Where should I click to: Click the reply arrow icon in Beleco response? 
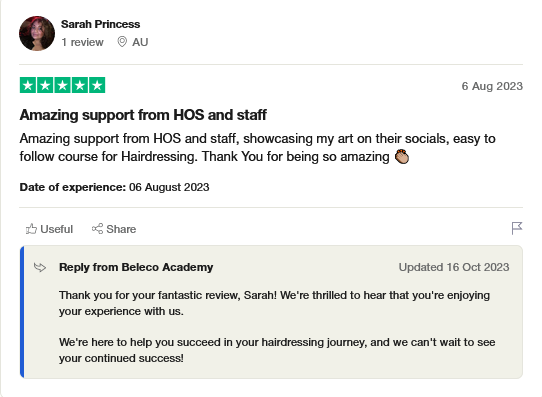[40, 267]
